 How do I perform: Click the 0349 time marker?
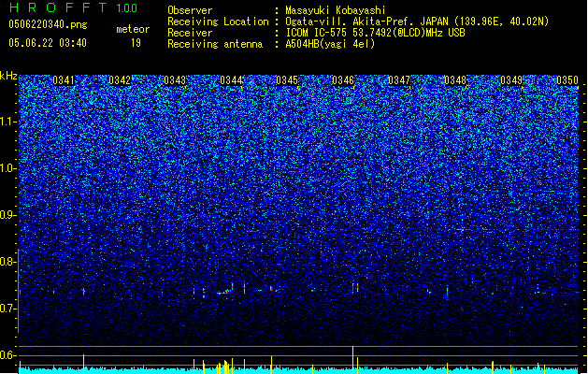(x=511, y=80)
